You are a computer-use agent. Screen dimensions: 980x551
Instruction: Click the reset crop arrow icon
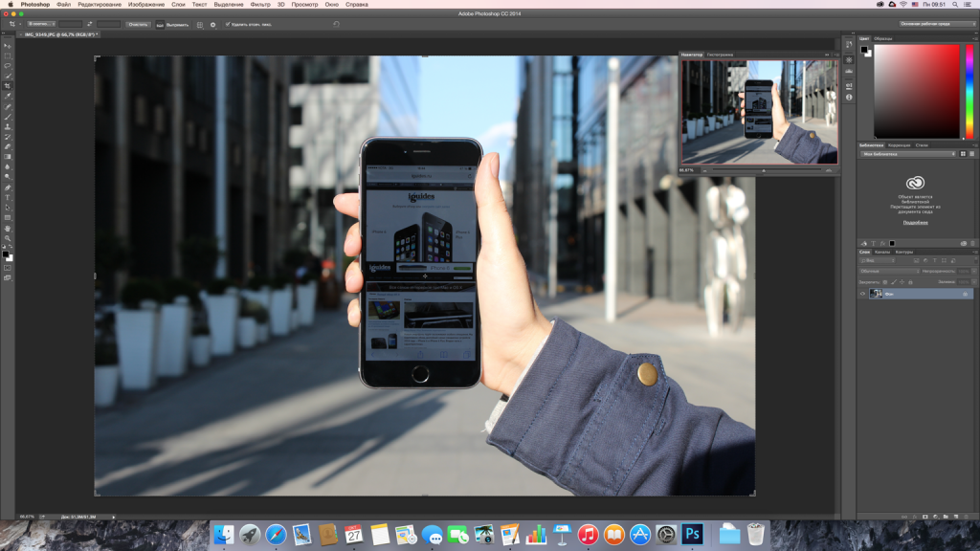pos(336,24)
